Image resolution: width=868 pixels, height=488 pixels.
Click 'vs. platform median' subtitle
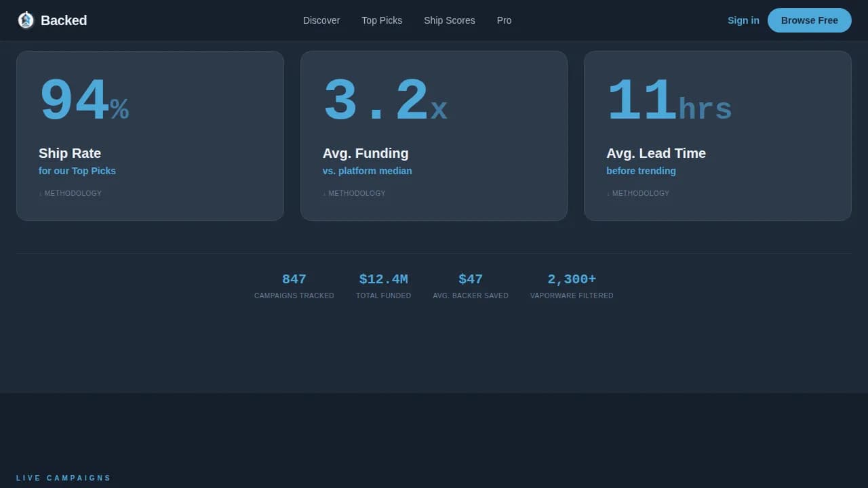pos(367,171)
